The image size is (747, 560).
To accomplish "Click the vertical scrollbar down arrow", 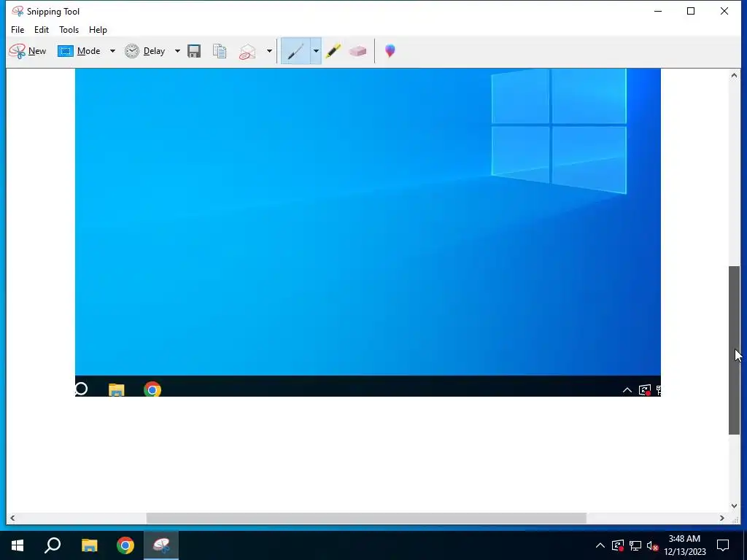I will (x=734, y=506).
